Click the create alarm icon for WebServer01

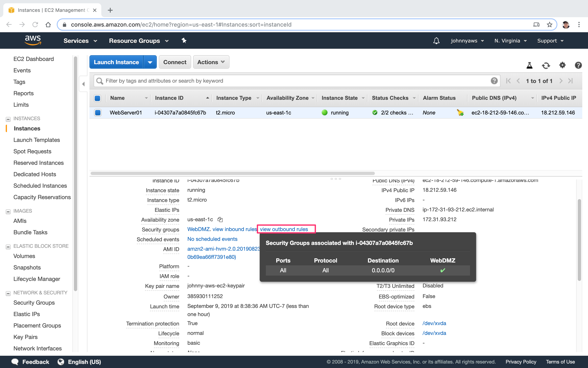point(460,112)
